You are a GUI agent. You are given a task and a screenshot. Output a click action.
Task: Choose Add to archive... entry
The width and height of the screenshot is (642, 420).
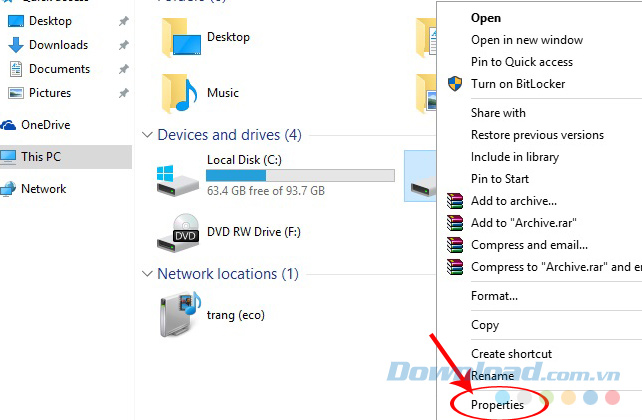click(x=514, y=201)
